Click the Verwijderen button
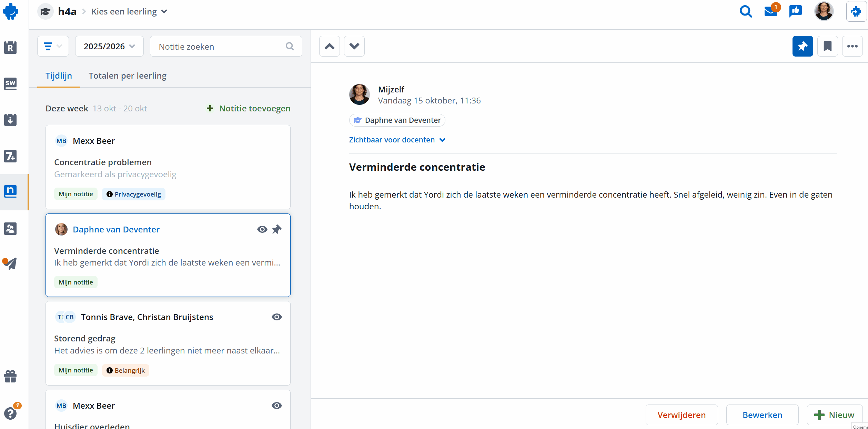868x429 pixels. coord(681,415)
